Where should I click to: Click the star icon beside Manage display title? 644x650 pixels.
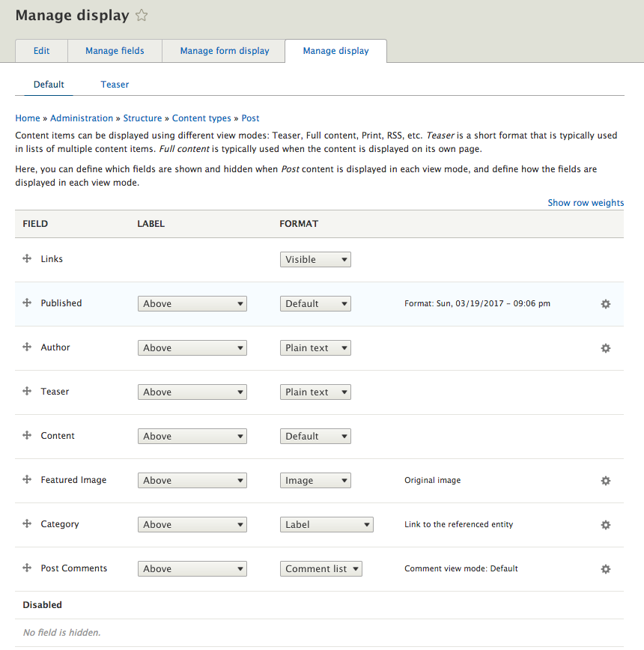pos(142,16)
